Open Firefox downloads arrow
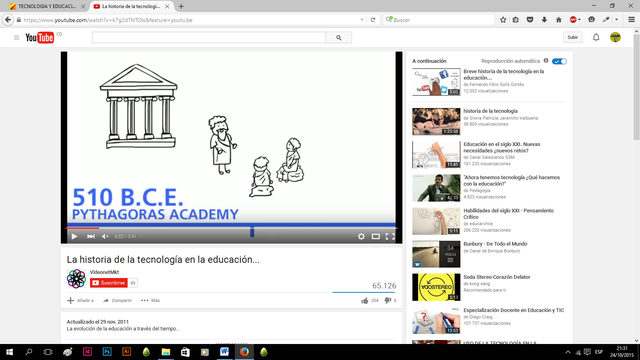Image resolution: width=640 pixels, height=360 pixels. 544,20
